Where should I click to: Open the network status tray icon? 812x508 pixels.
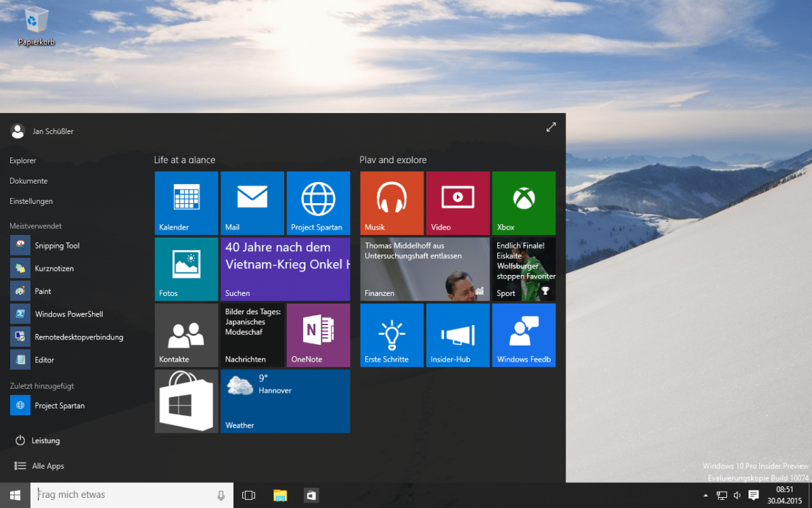click(x=722, y=496)
